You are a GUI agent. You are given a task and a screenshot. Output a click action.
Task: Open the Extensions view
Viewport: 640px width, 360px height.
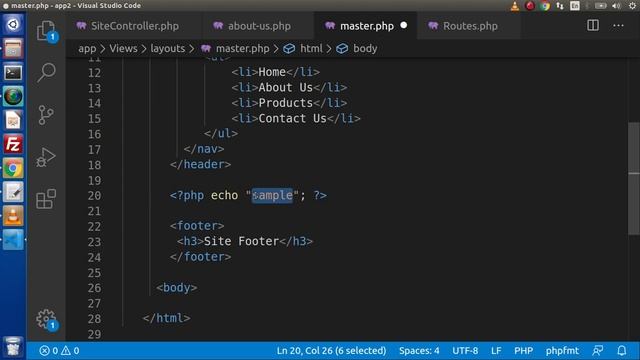[x=46, y=199]
